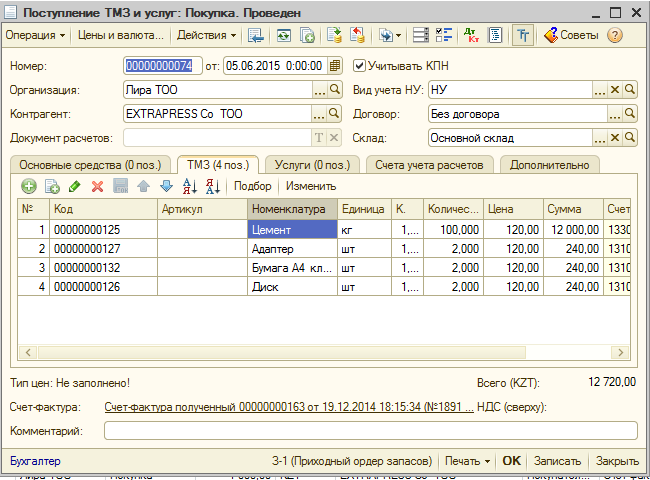Clear Вид учета НУ field with X
Screen dimensions: 650x480
click(615, 90)
